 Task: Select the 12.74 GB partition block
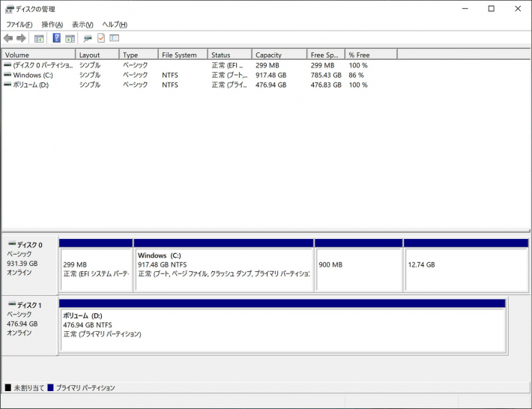click(465, 270)
